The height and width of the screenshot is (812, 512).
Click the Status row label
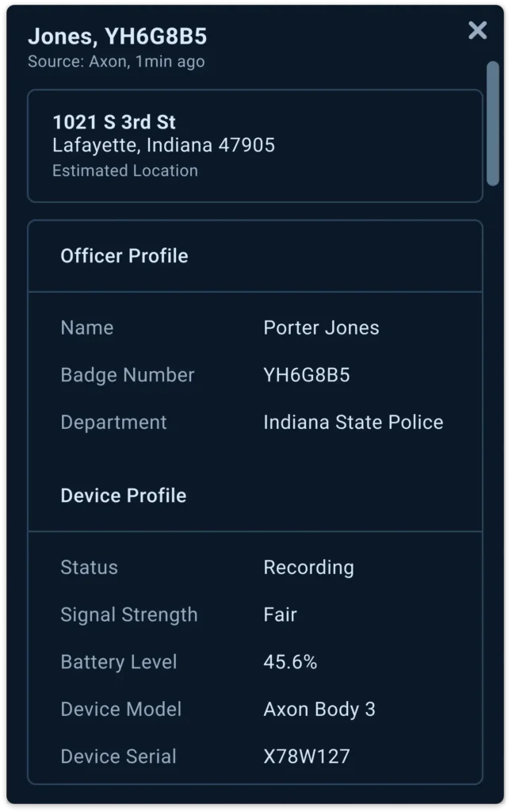click(89, 567)
